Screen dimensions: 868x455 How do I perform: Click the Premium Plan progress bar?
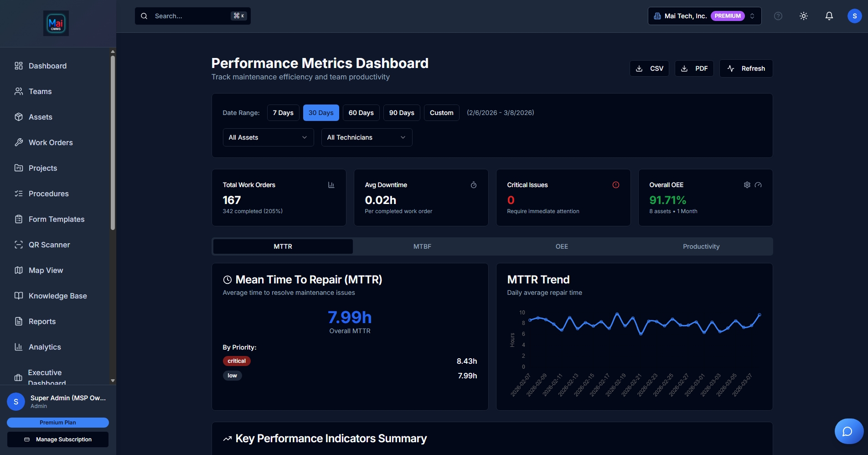pyautogui.click(x=57, y=423)
